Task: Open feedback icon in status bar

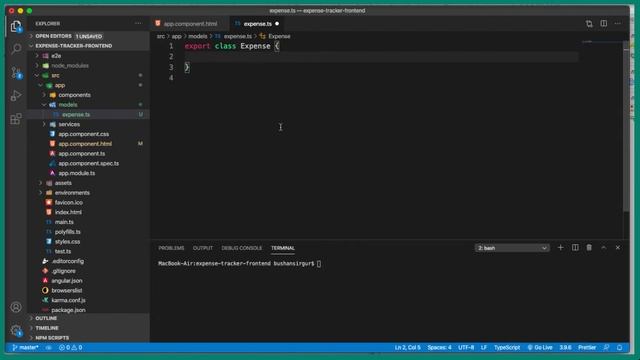Action: pyautogui.click(x=607, y=347)
